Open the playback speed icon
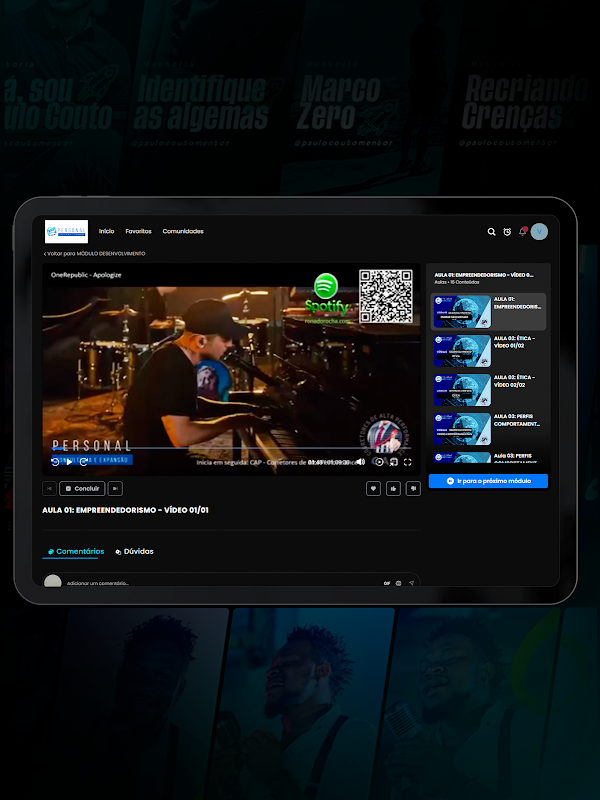The width and height of the screenshot is (600, 800). (x=379, y=462)
